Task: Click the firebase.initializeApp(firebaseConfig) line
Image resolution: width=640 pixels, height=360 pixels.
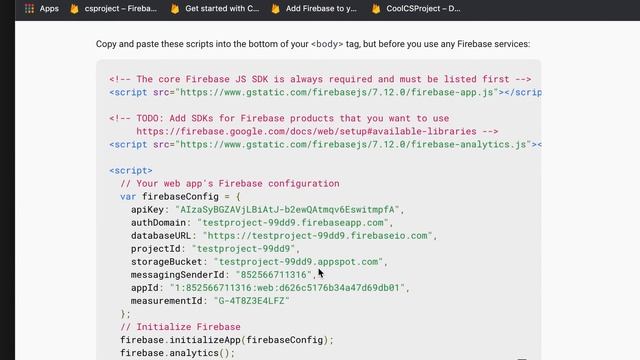Action: [227, 340]
